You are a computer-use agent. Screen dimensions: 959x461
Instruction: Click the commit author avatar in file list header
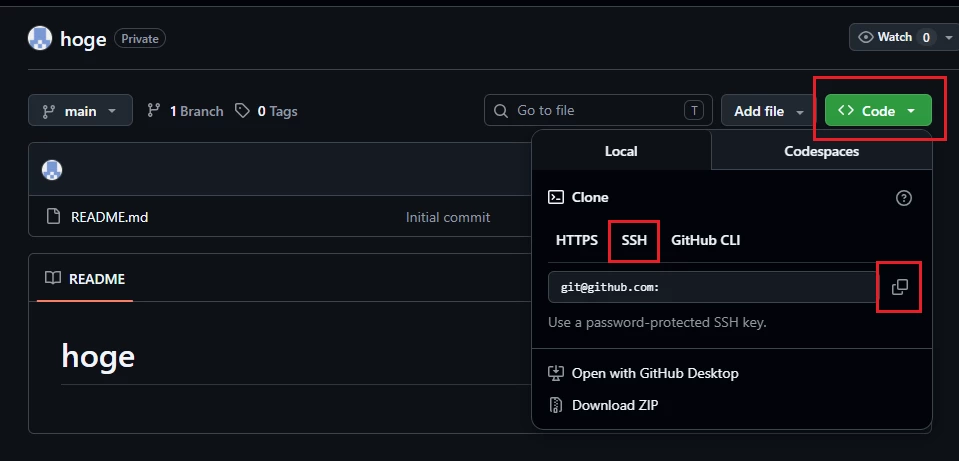tap(52, 169)
